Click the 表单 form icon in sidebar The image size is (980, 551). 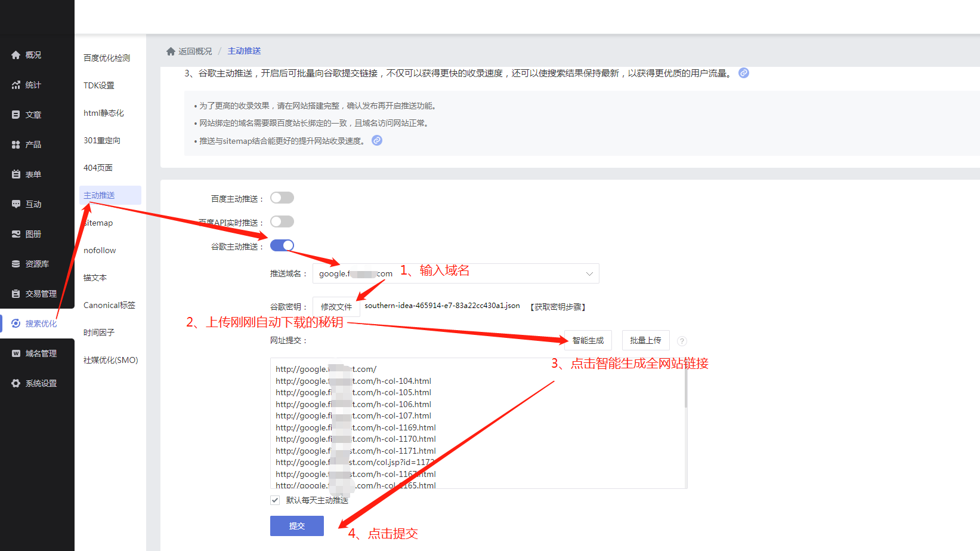pyautogui.click(x=16, y=174)
